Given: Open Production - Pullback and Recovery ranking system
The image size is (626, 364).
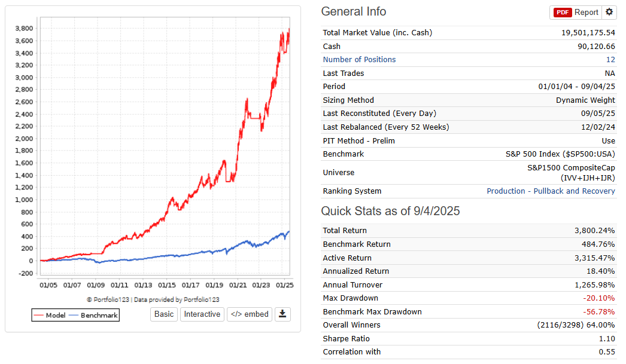Looking at the screenshot, I should pyautogui.click(x=551, y=191).
